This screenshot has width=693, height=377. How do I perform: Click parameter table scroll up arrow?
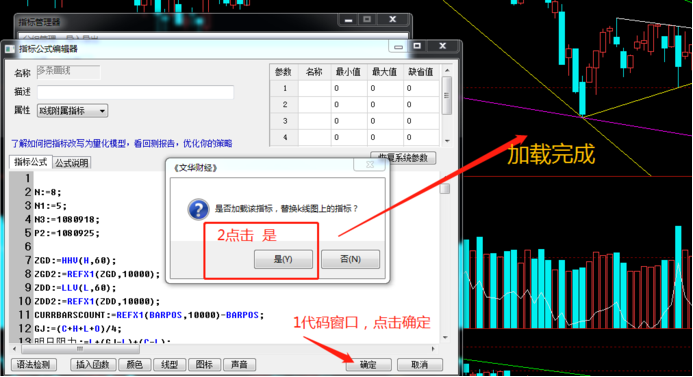tap(447, 71)
